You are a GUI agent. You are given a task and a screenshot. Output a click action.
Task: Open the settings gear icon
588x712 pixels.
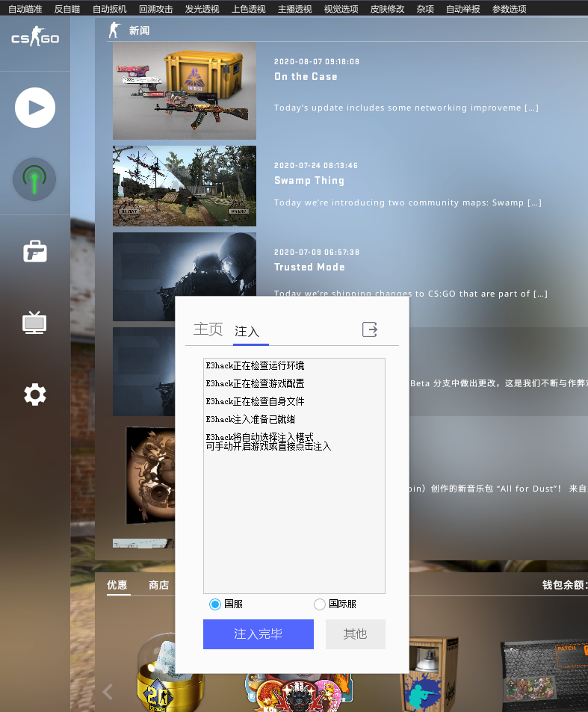35,394
